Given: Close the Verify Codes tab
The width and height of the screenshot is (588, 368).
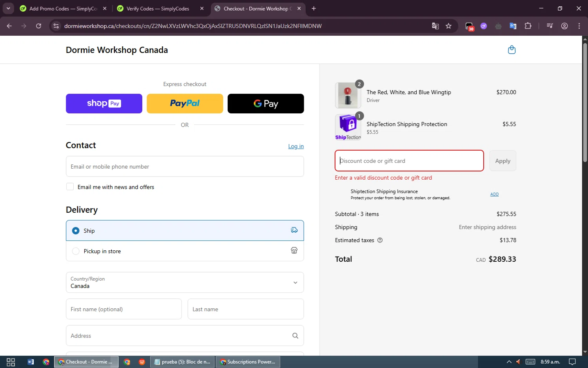Looking at the screenshot, I should pos(202,9).
